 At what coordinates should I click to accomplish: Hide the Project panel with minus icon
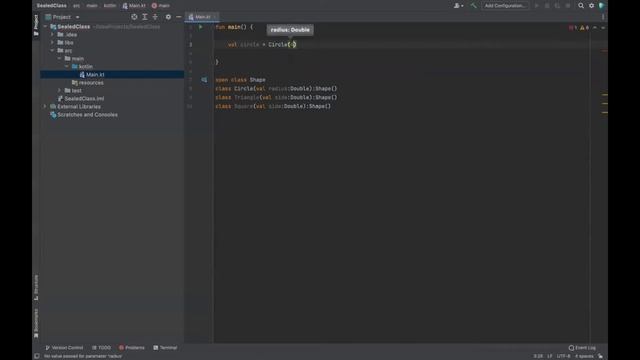click(x=178, y=17)
